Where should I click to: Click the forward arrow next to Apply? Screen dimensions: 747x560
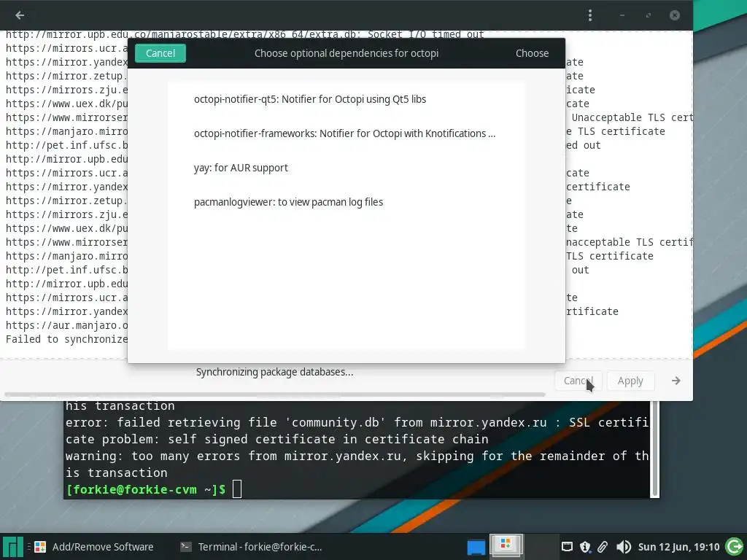point(676,381)
